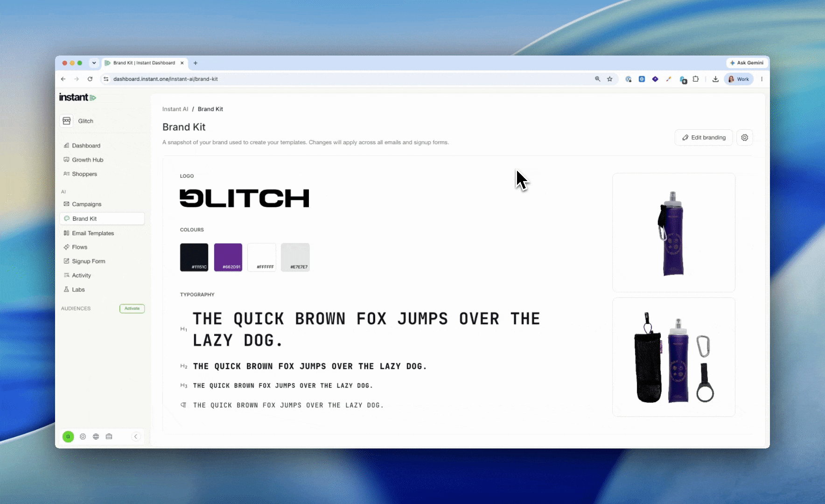Click the dark blue diamond extension icon
The width and height of the screenshot is (825, 504).
pyautogui.click(x=655, y=79)
